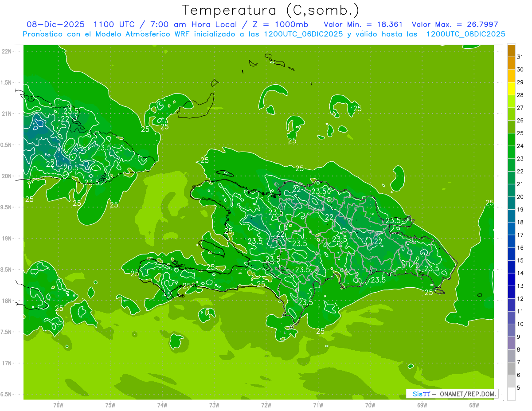Screen dimensions: 532x411
Task: Click the 'Valor Min. = 18.361' text
Action: pos(363,24)
